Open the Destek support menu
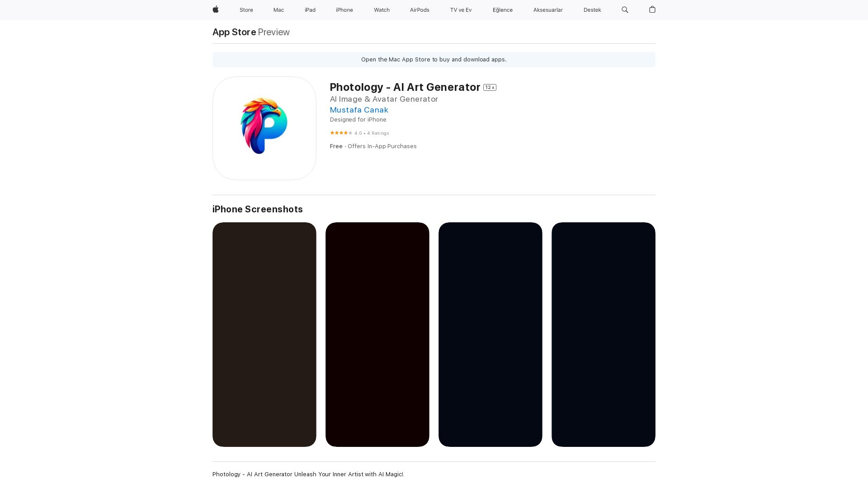The height and width of the screenshot is (488, 868). coord(592,10)
